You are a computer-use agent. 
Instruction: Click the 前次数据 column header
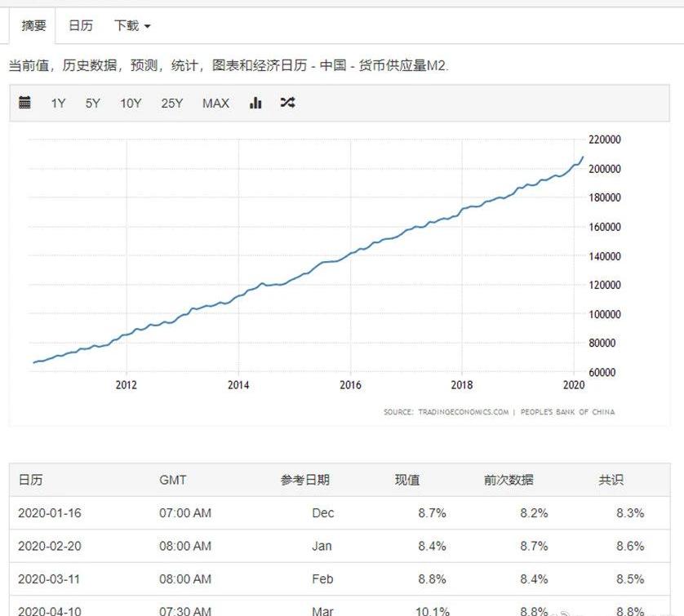[x=509, y=480]
